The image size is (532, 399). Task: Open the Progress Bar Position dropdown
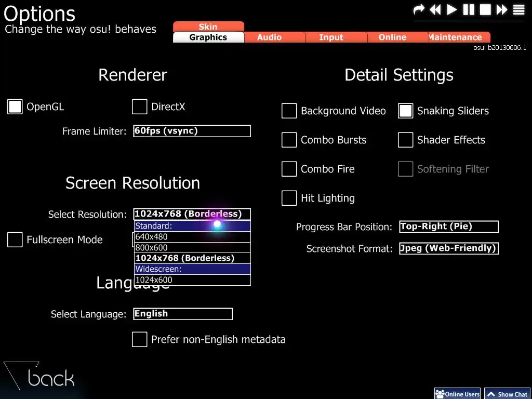coord(449,227)
